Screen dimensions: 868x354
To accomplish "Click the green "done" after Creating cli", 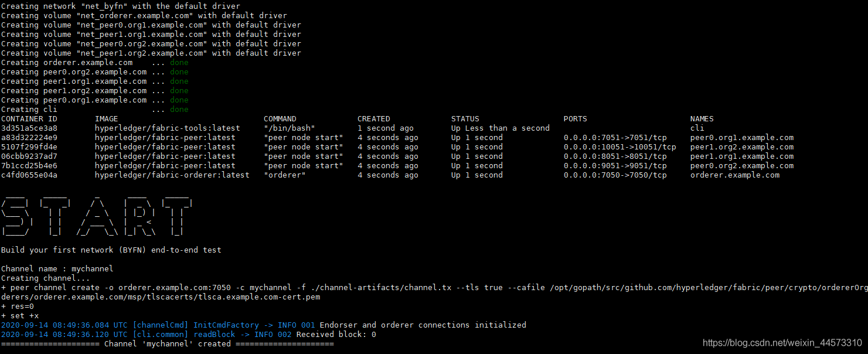I will point(179,110).
